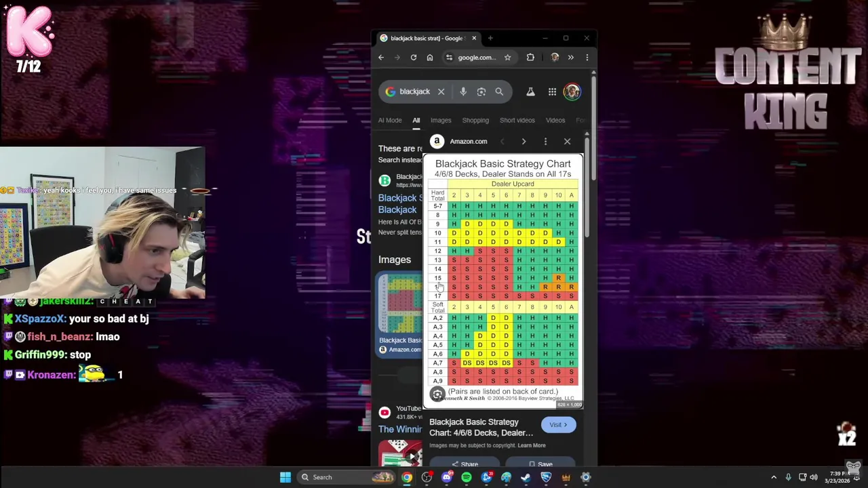The image size is (868, 488).
Task: Click the Chrome forward navigation arrow
Action: point(397,58)
